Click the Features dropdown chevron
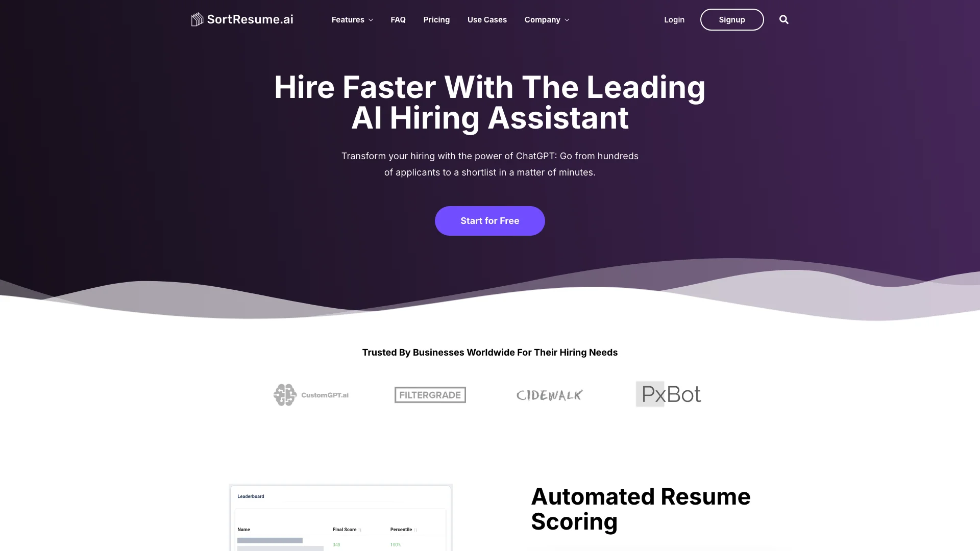Image resolution: width=980 pixels, height=551 pixels. coord(371,19)
